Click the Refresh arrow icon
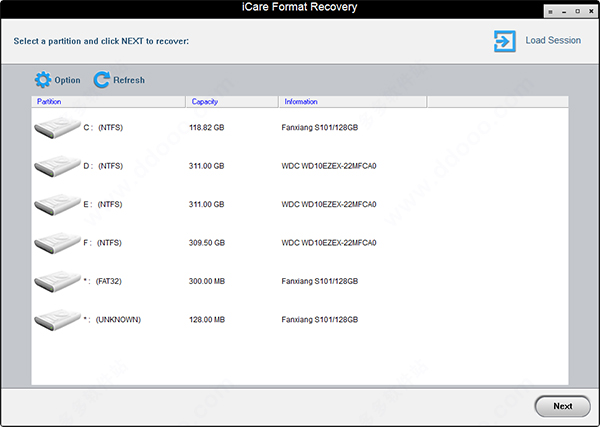The width and height of the screenshot is (600, 427). click(x=102, y=80)
